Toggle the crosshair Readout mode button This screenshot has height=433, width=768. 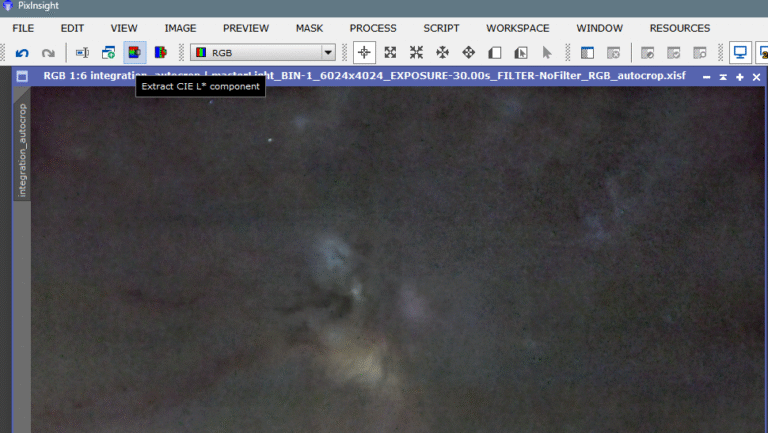(364, 52)
